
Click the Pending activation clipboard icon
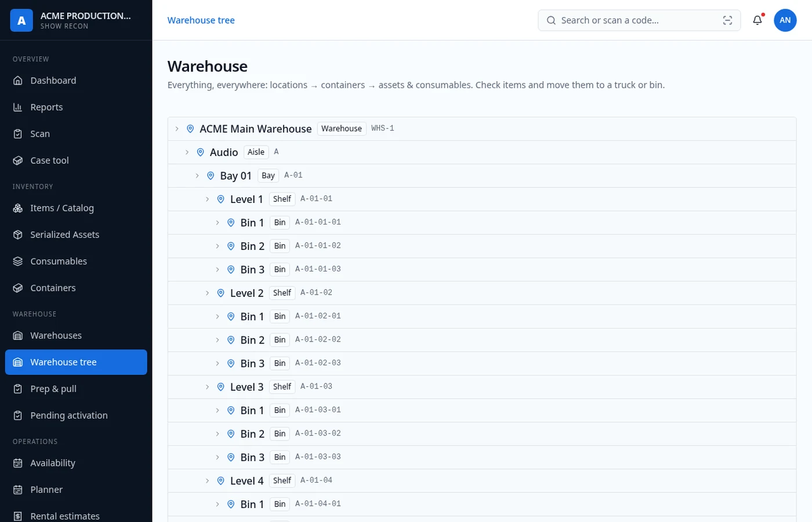18,416
